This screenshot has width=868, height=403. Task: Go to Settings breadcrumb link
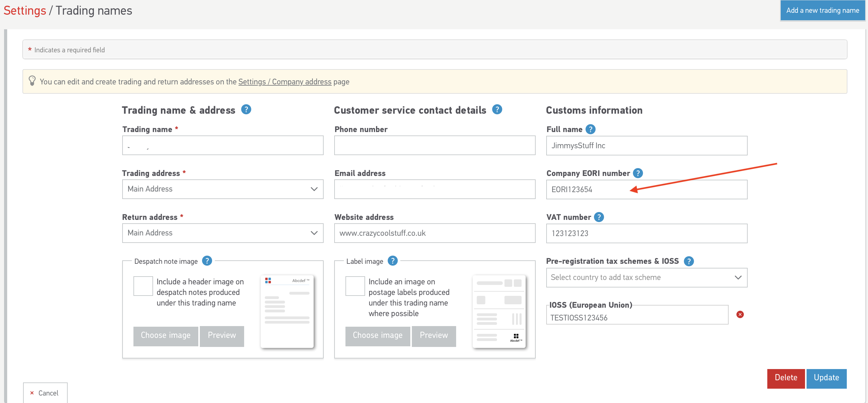[x=25, y=11]
